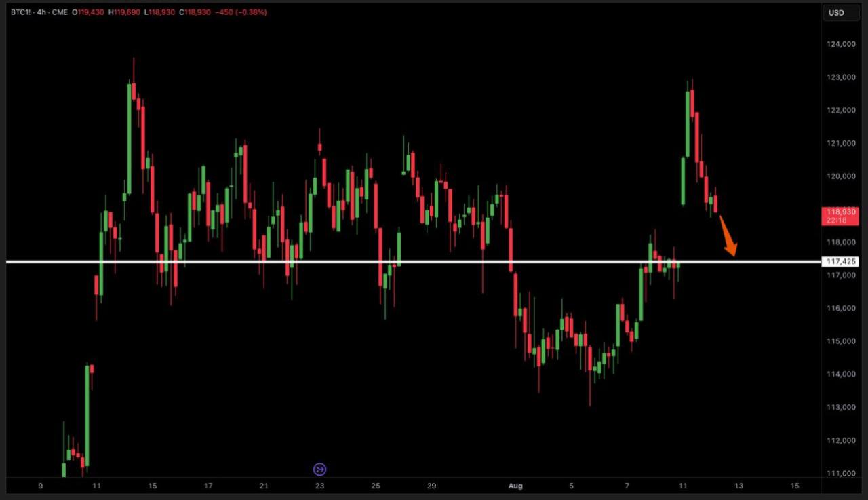Click the 123,000 price axis label

pyautogui.click(x=841, y=77)
